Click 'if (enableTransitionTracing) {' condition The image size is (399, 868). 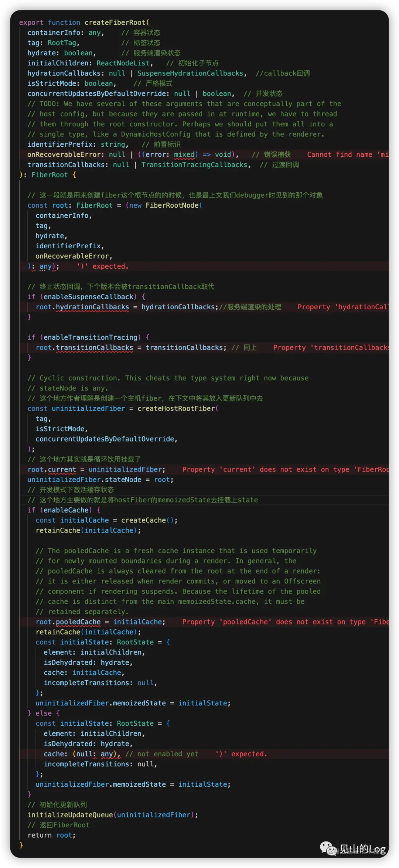(88, 337)
